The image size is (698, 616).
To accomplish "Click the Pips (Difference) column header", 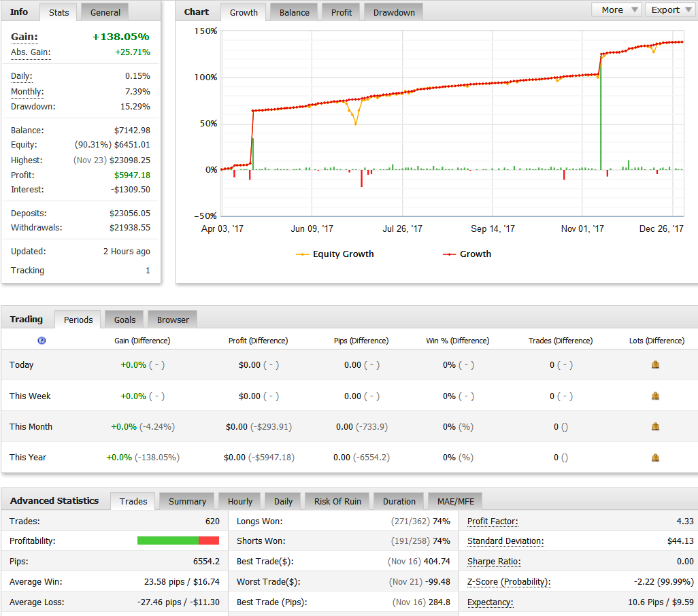I will [361, 341].
